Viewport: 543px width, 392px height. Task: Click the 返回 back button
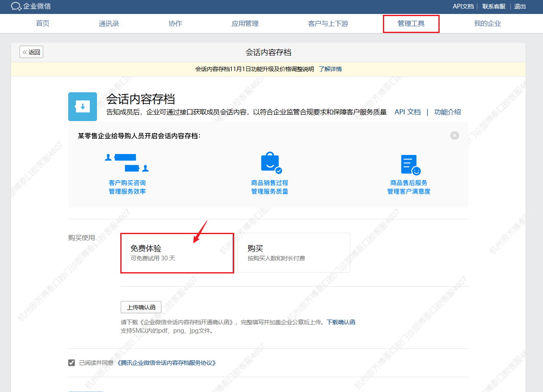point(31,52)
